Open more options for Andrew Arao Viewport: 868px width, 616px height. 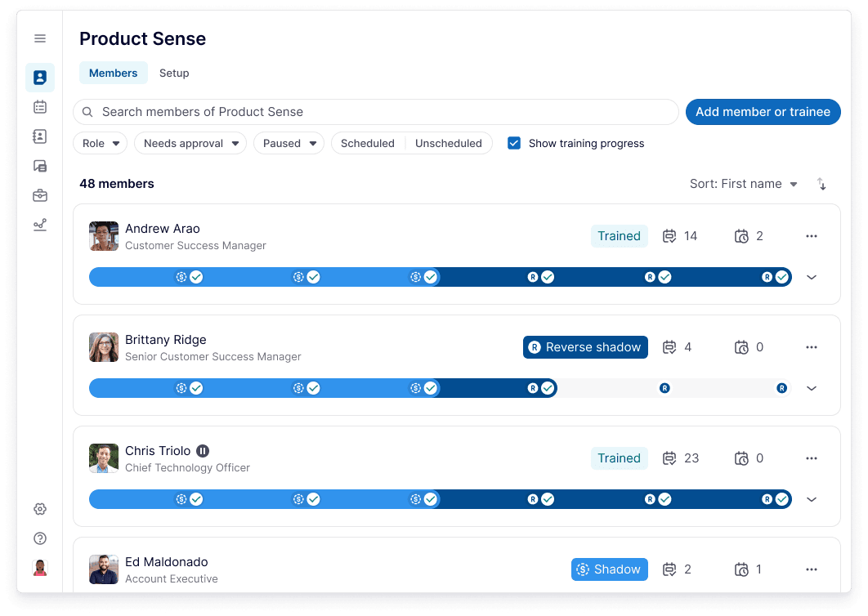tap(812, 236)
